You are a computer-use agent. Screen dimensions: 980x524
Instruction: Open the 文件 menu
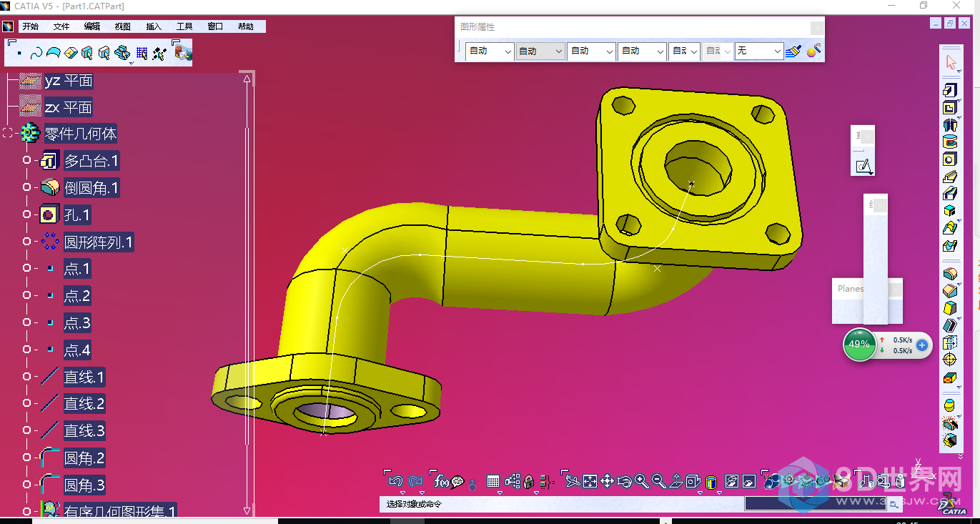pyautogui.click(x=61, y=26)
